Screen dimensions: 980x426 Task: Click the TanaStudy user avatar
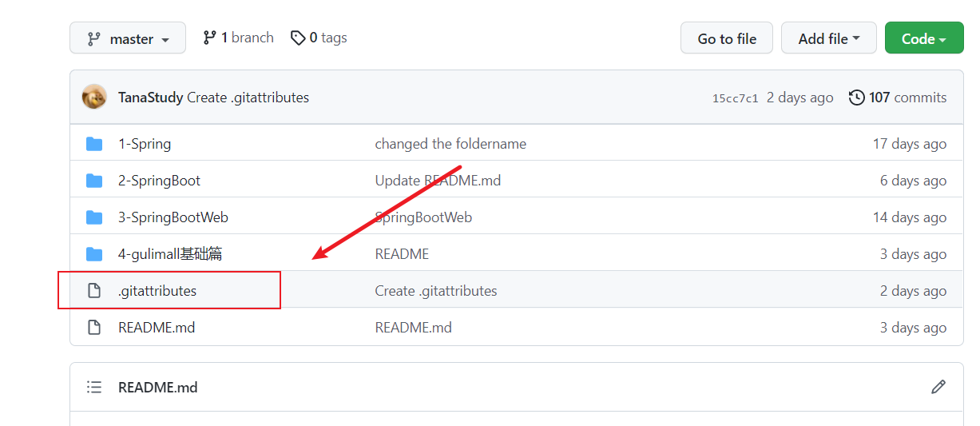(94, 98)
